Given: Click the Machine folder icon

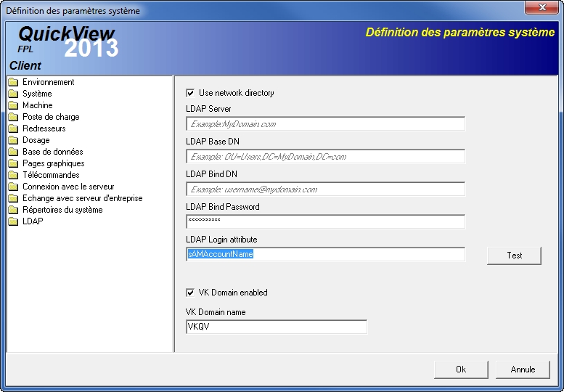Looking at the screenshot, I should point(13,105).
